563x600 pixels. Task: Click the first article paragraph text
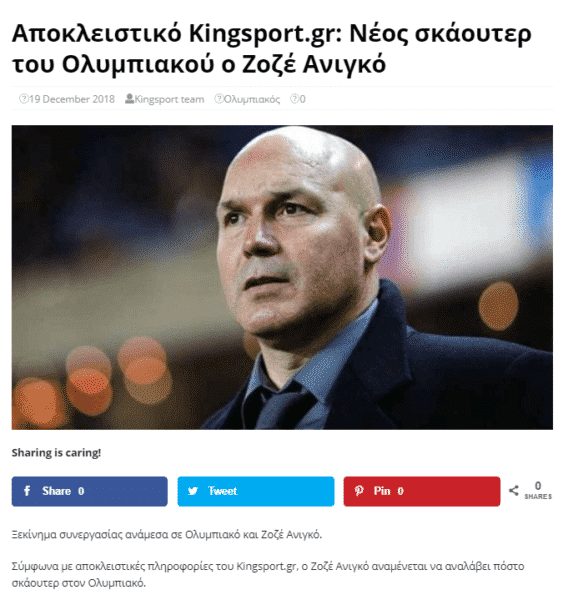point(167,534)
